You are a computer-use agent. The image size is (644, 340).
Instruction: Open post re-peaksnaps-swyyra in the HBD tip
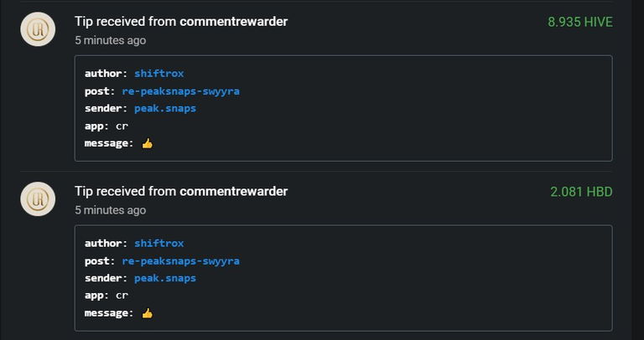click(x=181, y=260)
